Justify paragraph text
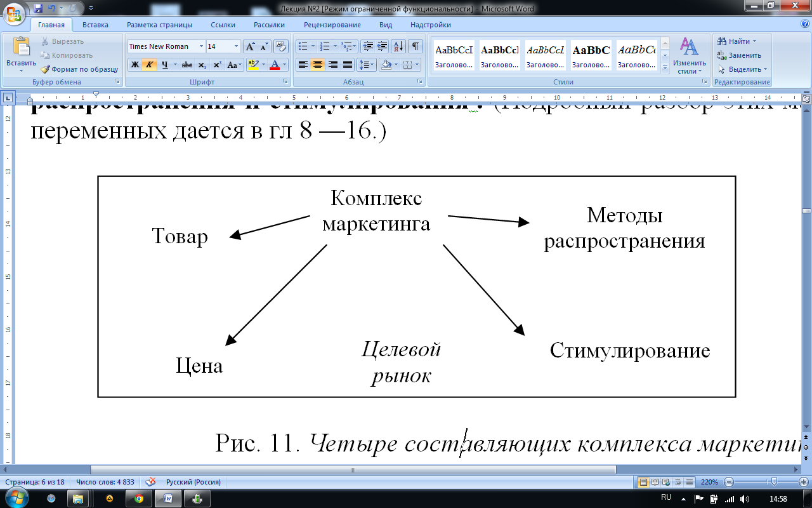Screen dimensions: 812x508 [x=347, y=65]
